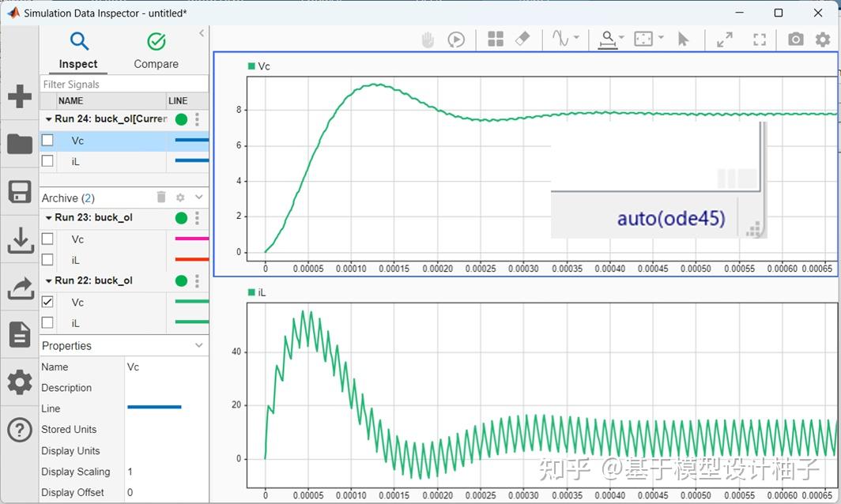Click the Archive trash delete icon
The image size is (841, 504).
161,197
